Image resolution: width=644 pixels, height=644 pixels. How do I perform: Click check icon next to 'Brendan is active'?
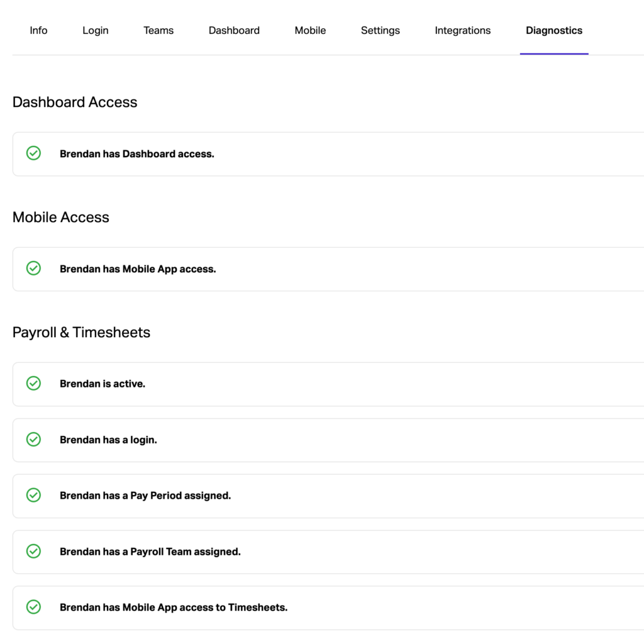pos(33,384)
